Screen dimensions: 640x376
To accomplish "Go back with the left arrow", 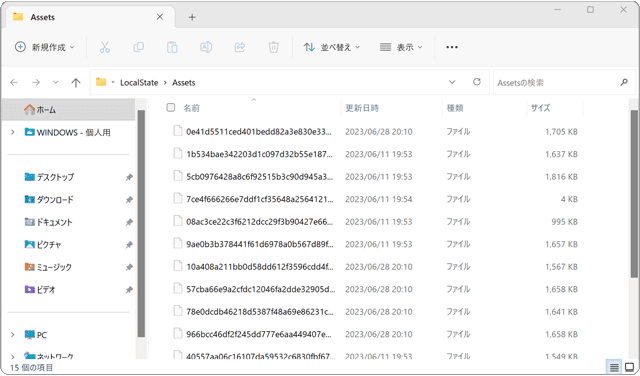I will pos(14,82).
